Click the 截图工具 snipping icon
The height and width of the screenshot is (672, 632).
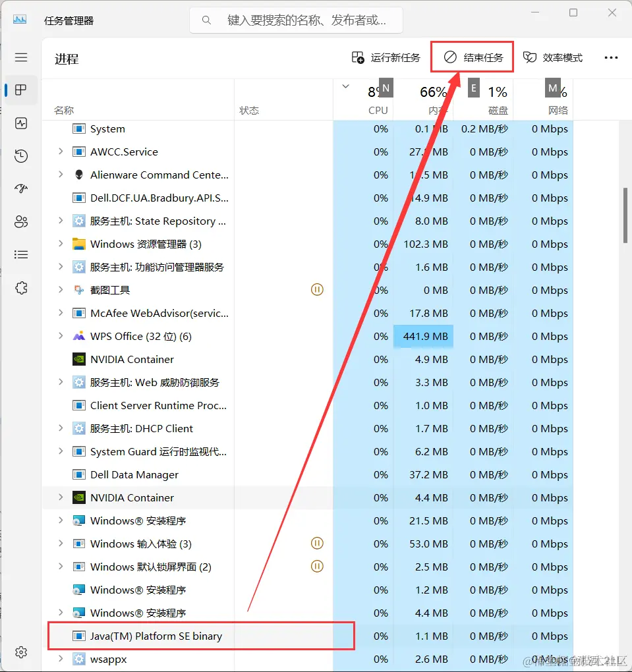[79, 290]
